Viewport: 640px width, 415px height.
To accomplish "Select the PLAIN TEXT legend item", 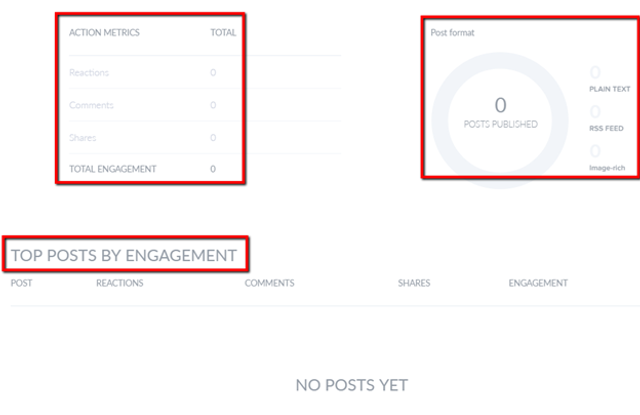I will pyautogui.click(x=610, y=80).
